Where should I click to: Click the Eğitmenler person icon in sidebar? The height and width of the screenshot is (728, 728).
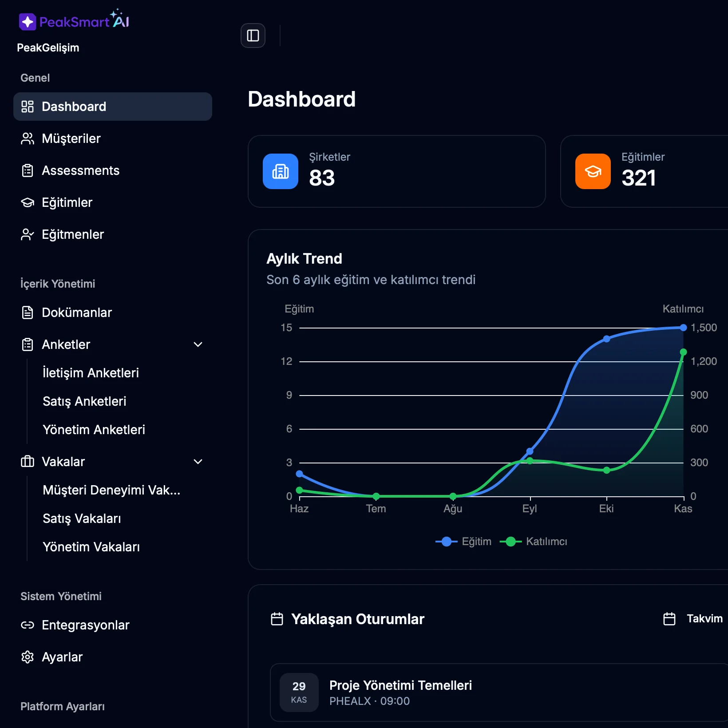(28, 234)
